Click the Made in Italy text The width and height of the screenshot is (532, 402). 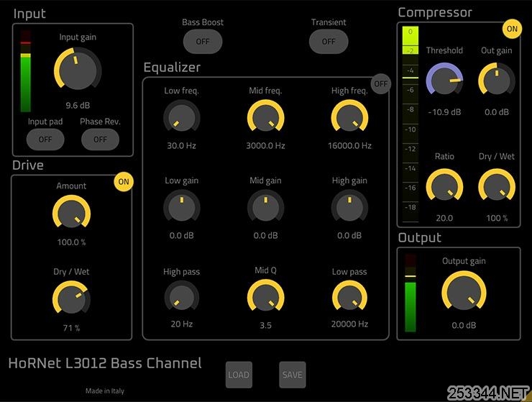click(x=105, y=391)
